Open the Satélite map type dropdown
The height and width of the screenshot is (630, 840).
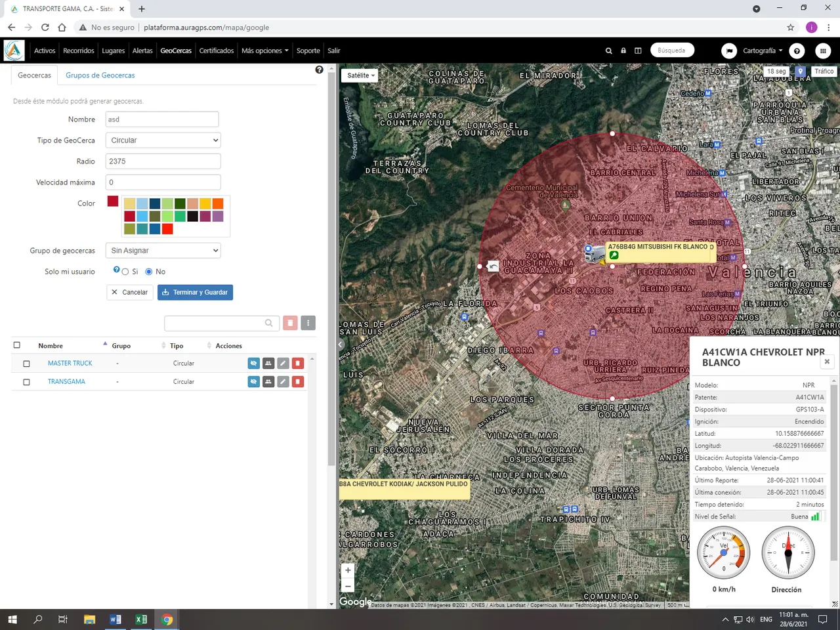point(361,75)
